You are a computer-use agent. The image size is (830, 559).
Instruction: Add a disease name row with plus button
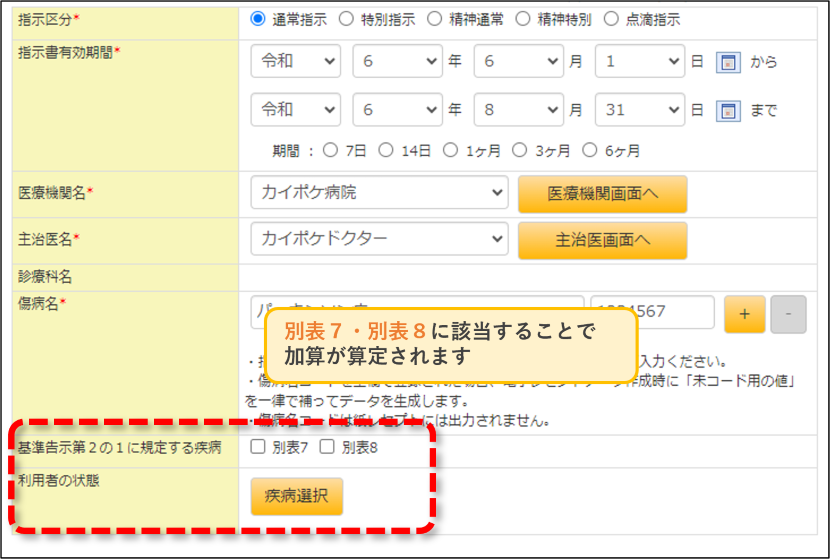[744, 314]
